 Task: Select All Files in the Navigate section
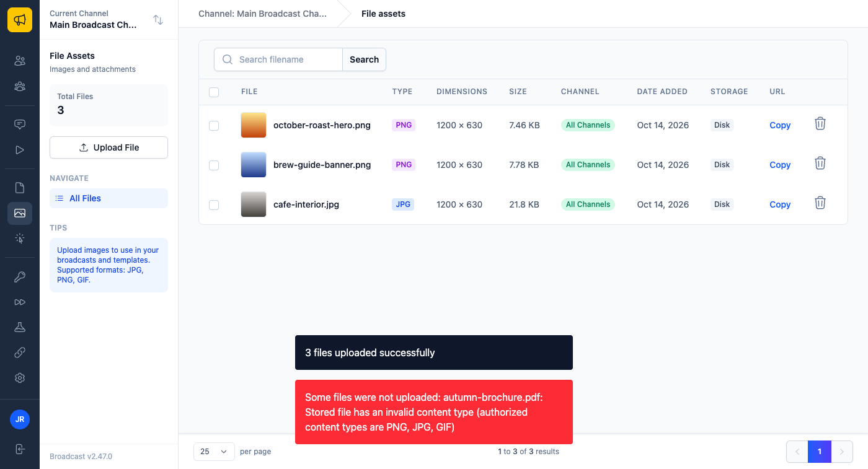coord(108,198)
